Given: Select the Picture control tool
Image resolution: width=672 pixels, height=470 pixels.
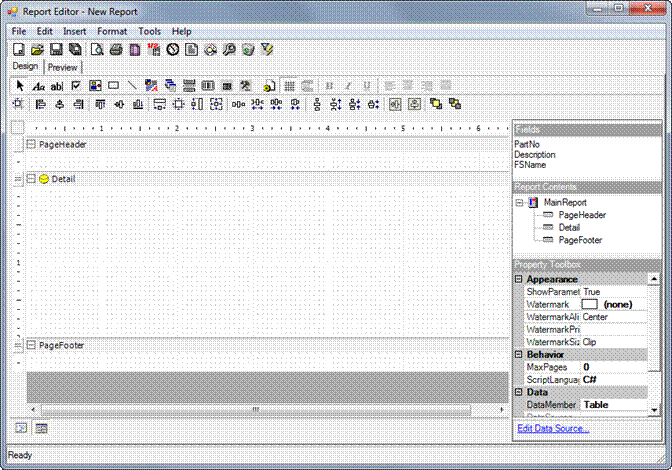Looking at the screenshot, I should (94, 86).
